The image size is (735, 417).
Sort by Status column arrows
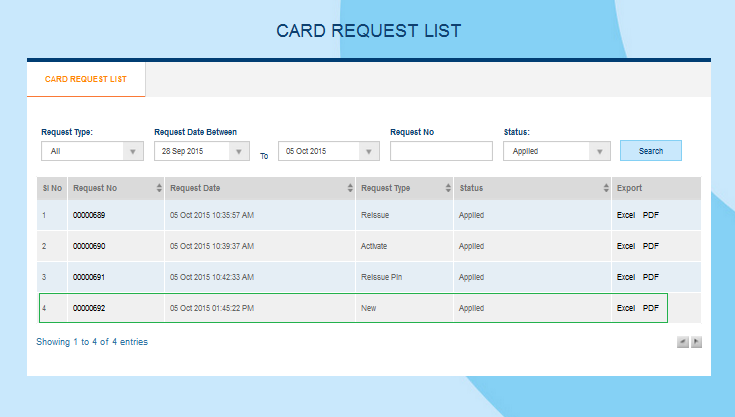click(605, 188)
